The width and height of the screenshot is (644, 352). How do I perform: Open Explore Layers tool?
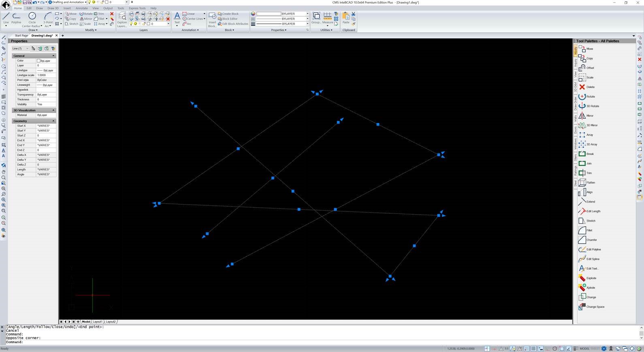[x=122, y=19]
